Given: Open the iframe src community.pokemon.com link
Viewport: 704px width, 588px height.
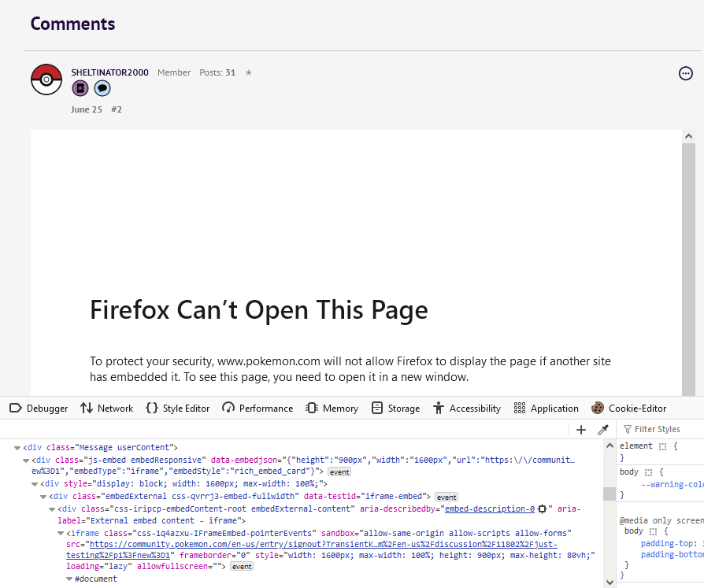Looking at the screenshot, I should click(324, 545).
